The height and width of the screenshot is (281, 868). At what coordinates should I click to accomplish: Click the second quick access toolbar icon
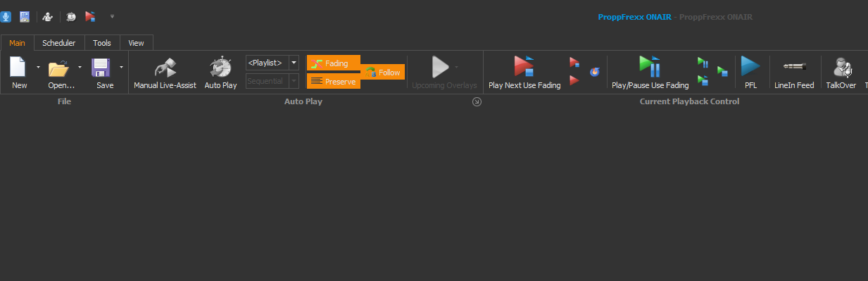[25, 16]
